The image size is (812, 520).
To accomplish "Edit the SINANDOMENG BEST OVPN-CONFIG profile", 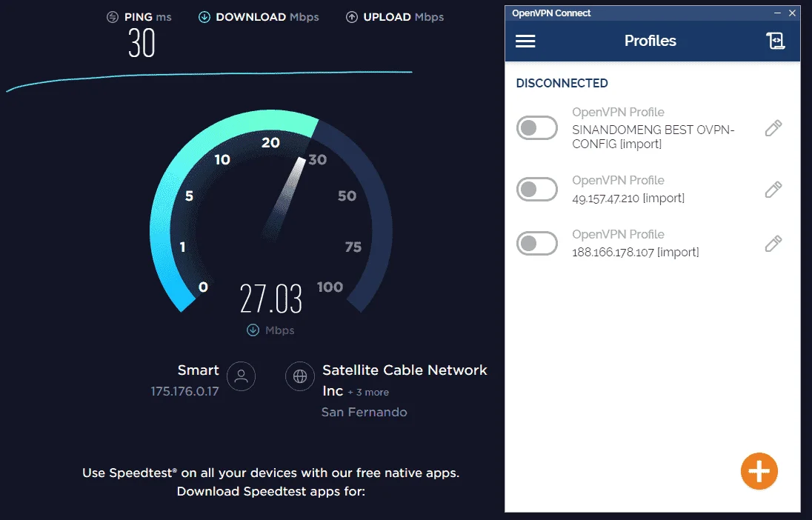I will pyautogui.click(x=773, y=128).
